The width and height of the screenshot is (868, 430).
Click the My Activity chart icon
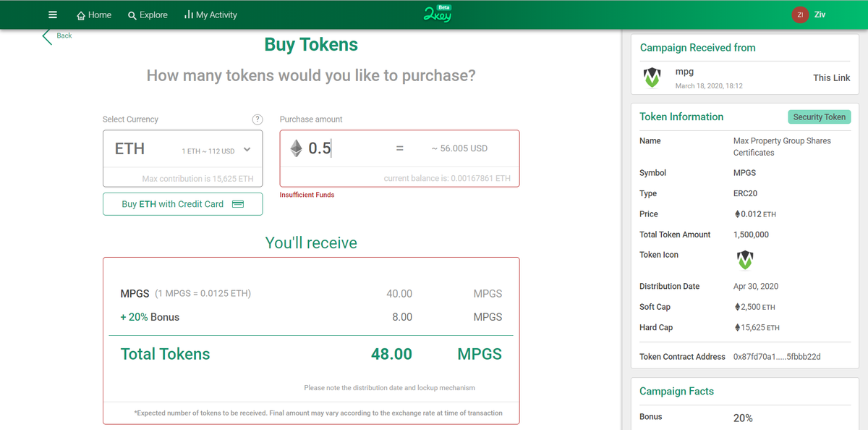click(188, 14)
